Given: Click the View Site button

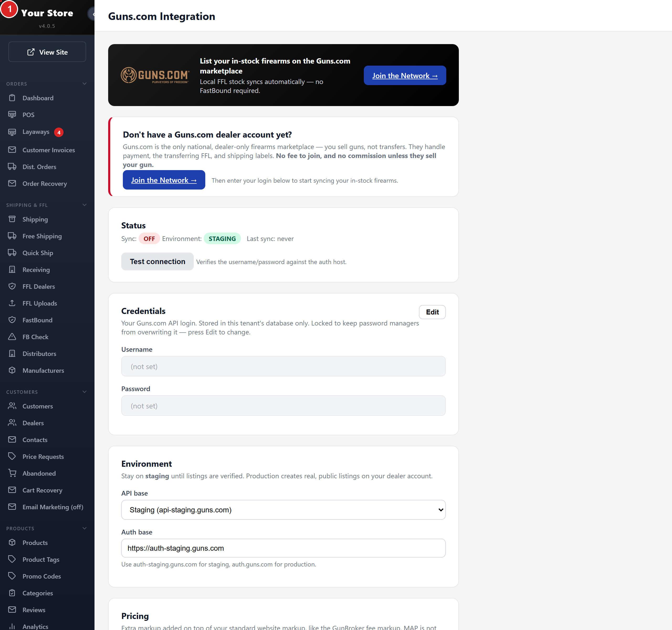Looking at the screenshot, I should (x=47, y=52).
